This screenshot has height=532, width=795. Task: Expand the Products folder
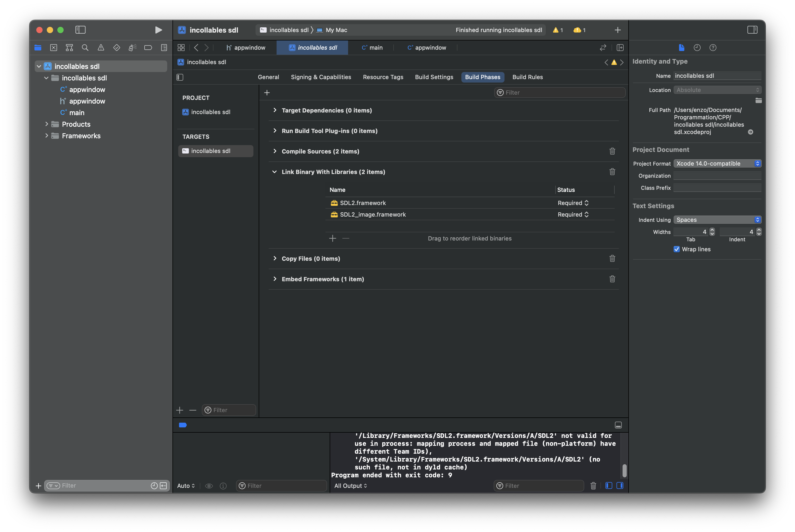[47, 124]
